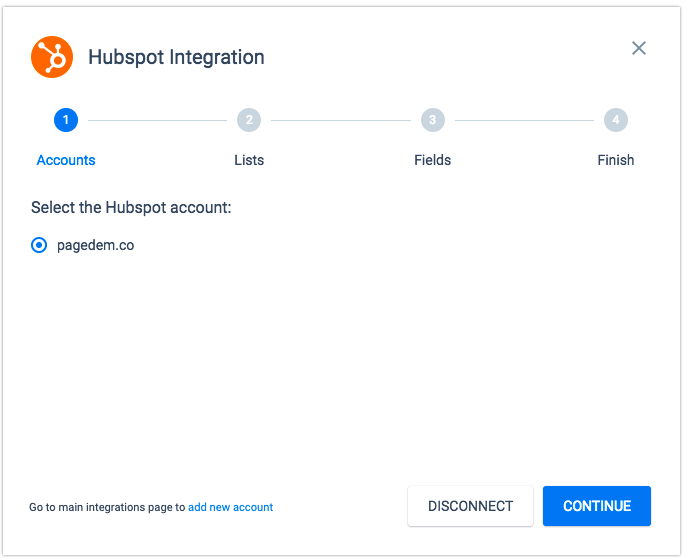Viewport: 687px width, 558px height.
Task: Click the Go to main integrations page text
Action: [x=107, y=507]
